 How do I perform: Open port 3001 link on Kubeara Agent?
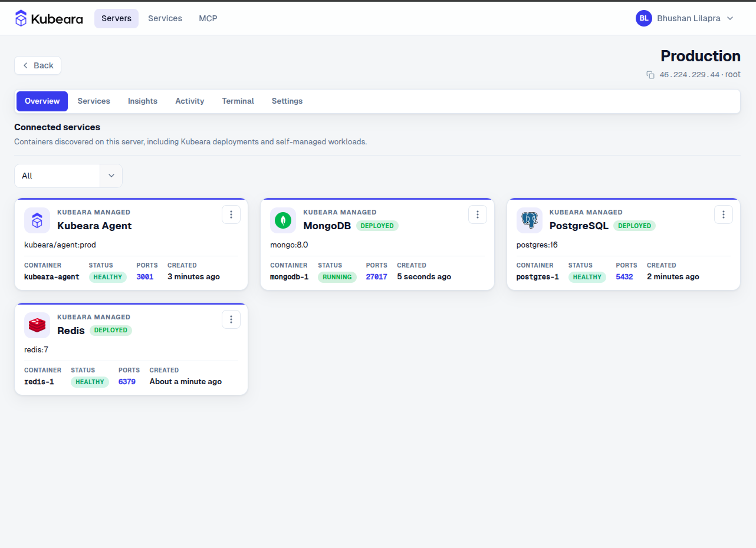tap(145, 277)
